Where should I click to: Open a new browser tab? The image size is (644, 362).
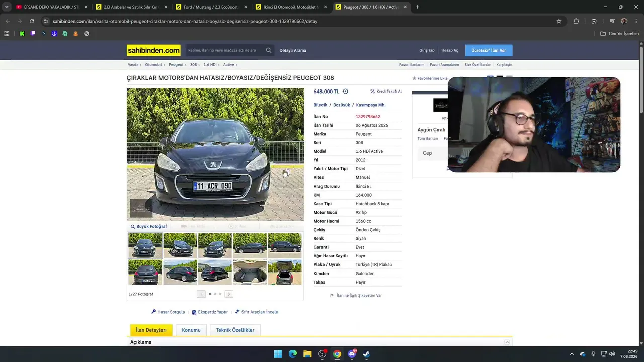point(417,7)
